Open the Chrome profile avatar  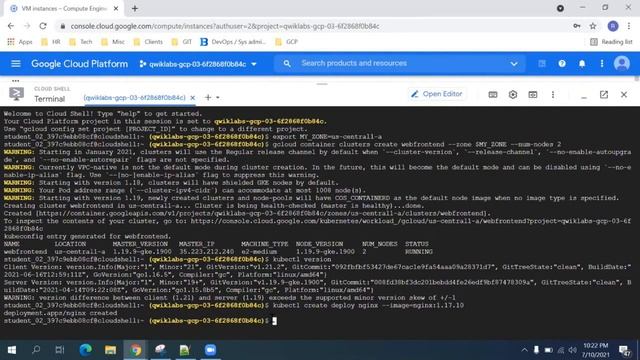(613, 26)
